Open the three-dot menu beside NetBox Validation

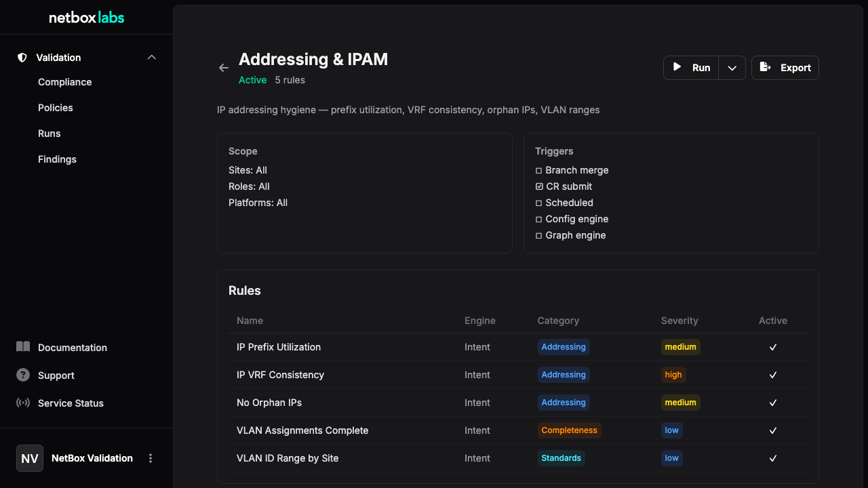click(x=151, y=458)
